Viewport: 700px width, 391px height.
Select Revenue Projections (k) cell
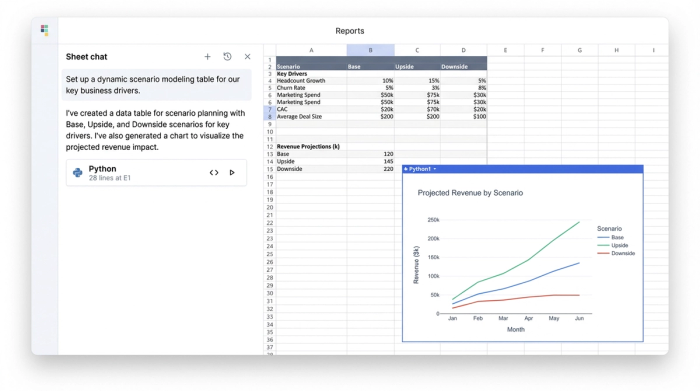click(x=311, y=146)
